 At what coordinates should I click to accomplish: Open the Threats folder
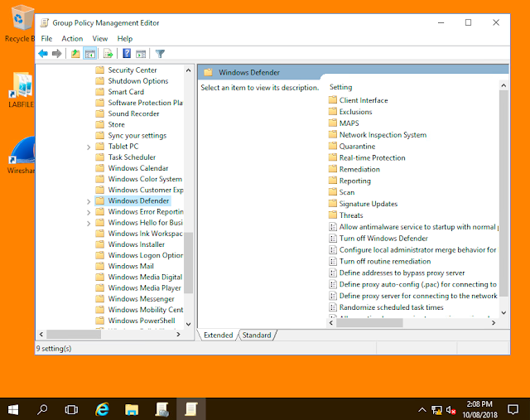[351, 215]
